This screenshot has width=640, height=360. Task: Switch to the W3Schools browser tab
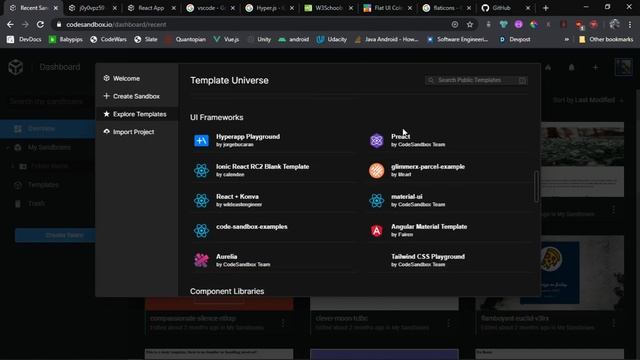click(x=329, y=8)
